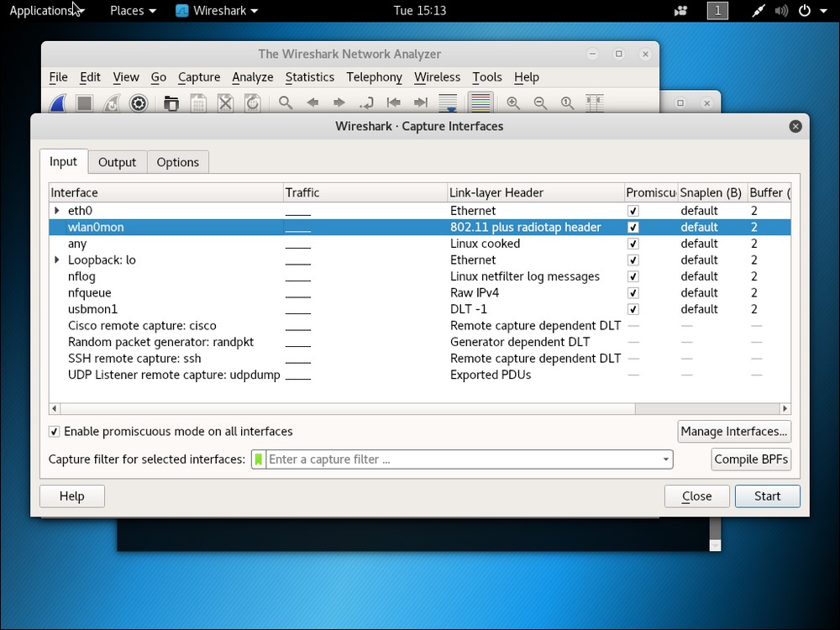Image resolution: width=840 pixels, height=630 pixels.
Task: Toggle promiscuous checkbox in the 'any' row
Action: 633,244
